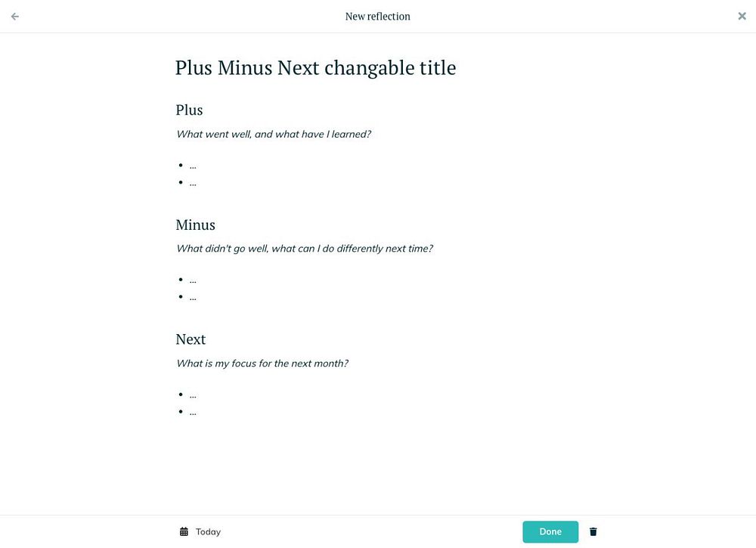This screenshot has width=756, height=548.
Task: Click the Done button
Action: tap(550, 531)
